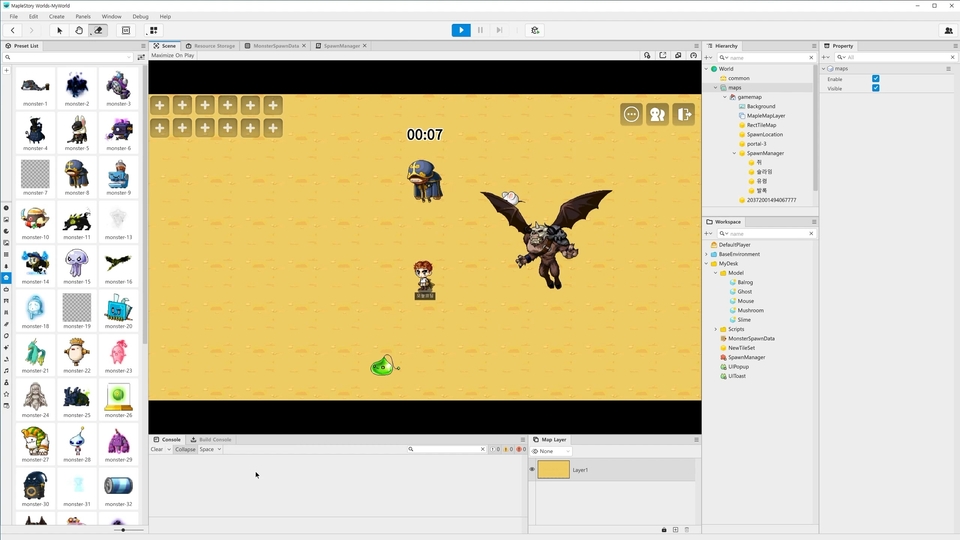960x540 pixels.
Task: Open the None dropdown in Map Layer
Action: click(x=551, y=451)
